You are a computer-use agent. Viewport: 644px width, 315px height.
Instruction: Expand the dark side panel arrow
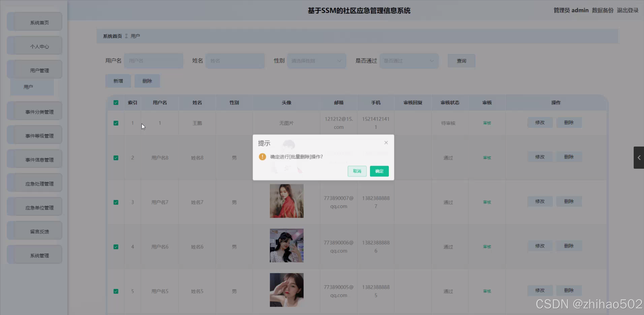point(639,158)
